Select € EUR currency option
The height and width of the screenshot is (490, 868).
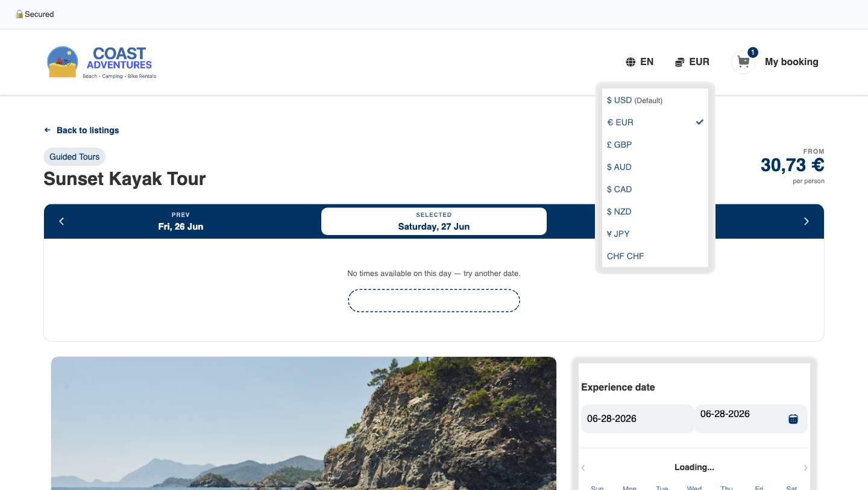(655, 122)
